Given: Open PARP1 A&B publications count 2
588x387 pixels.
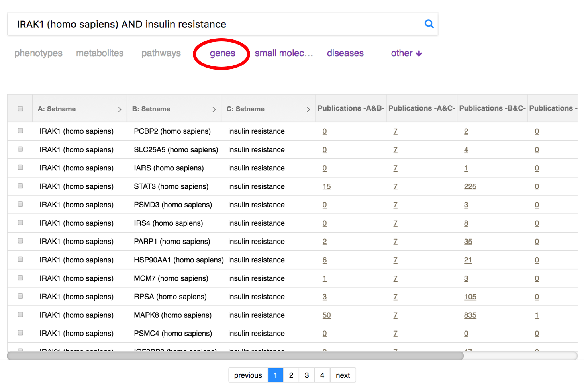Looking at the screenshot, I should click(x=325, y=242).
